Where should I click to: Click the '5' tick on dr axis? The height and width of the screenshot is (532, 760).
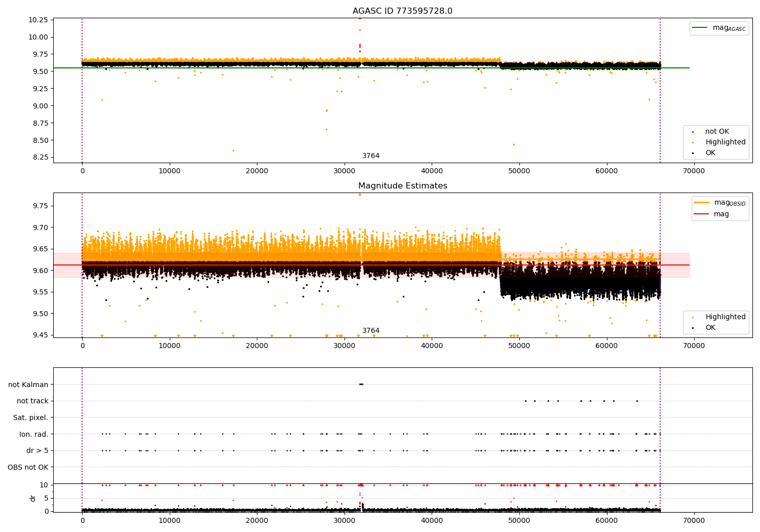47,498
